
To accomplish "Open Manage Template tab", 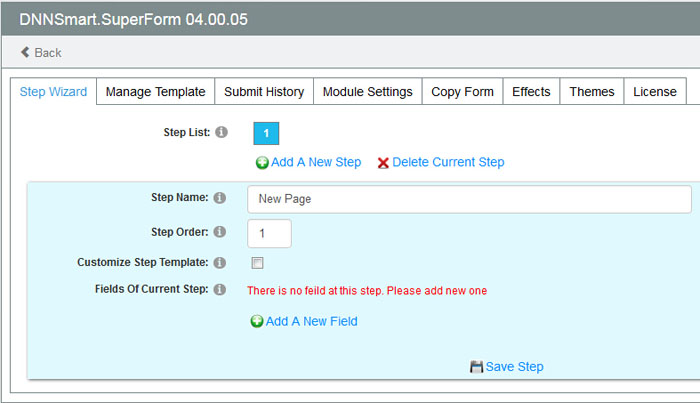I will [155, 91].
